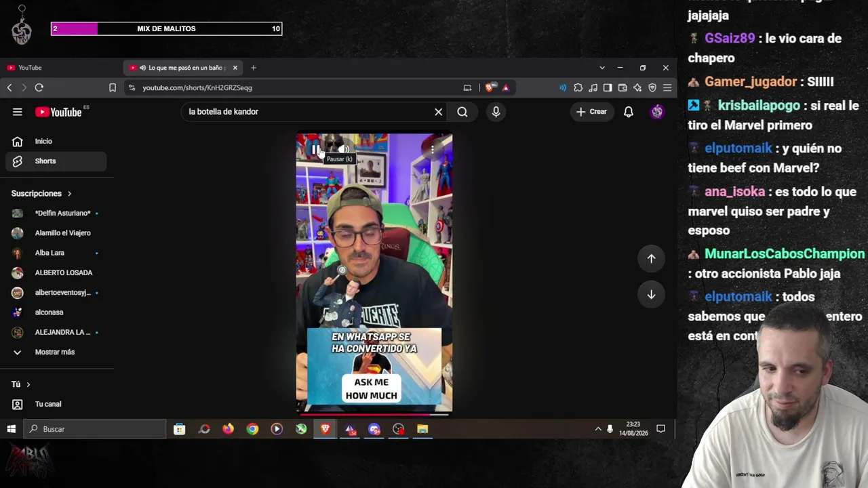Click the blue sound-wave extension icon

pyautogui.click(x=563, y=87)
